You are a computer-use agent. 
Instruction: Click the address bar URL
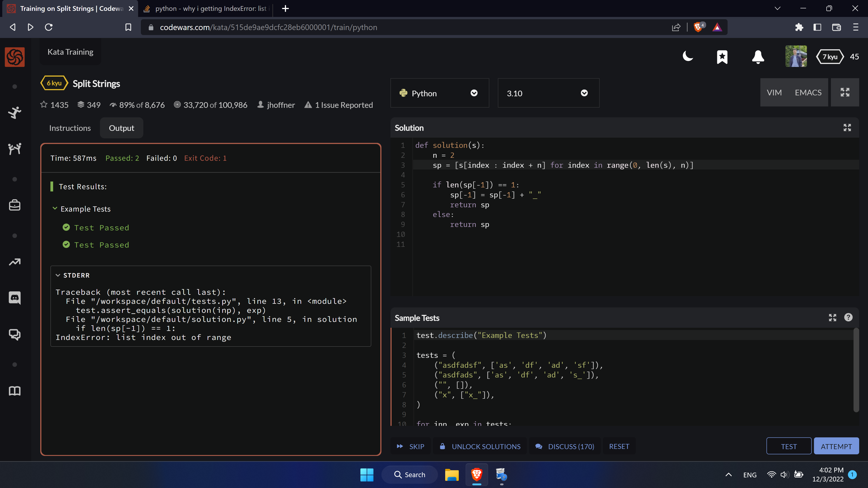tap(268, 27)
